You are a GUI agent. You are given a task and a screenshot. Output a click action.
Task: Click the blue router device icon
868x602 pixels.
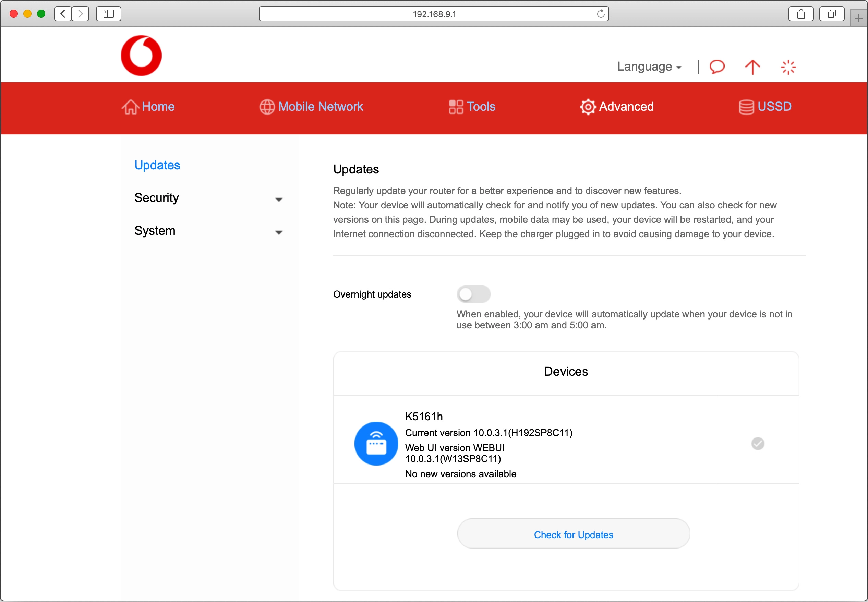(376, 443)
